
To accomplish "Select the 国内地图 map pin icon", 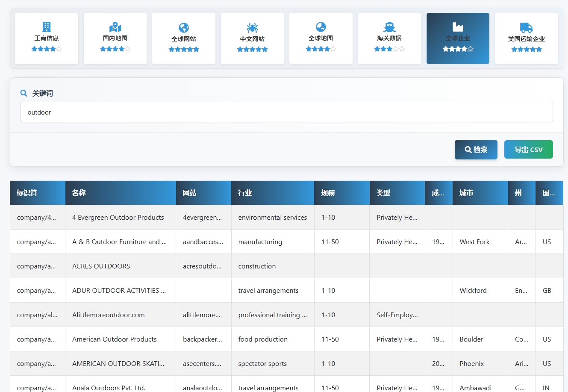I will click(x=115, y=27).
